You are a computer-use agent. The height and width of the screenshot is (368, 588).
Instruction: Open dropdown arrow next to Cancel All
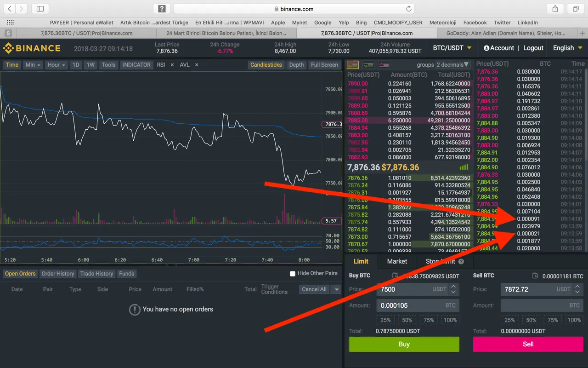pyautogui.click(x=337, y=289)
